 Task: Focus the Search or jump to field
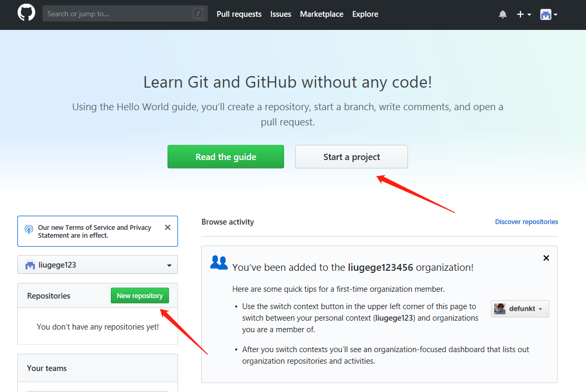[x=125, y=14]
